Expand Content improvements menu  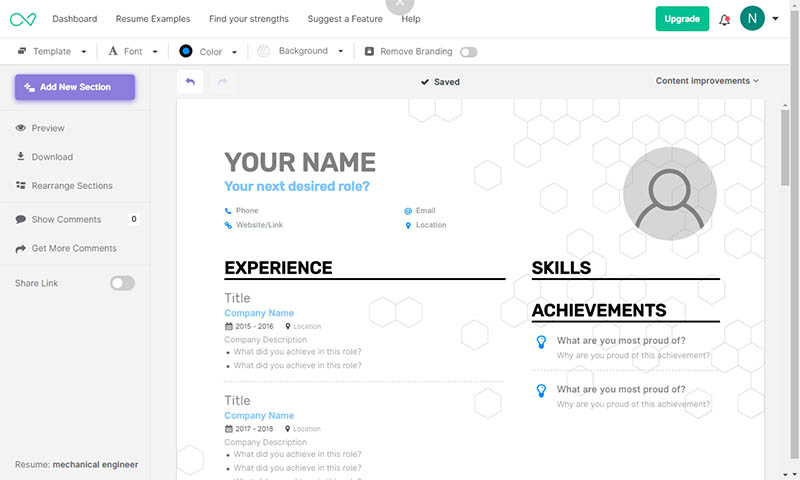point(707,81)
